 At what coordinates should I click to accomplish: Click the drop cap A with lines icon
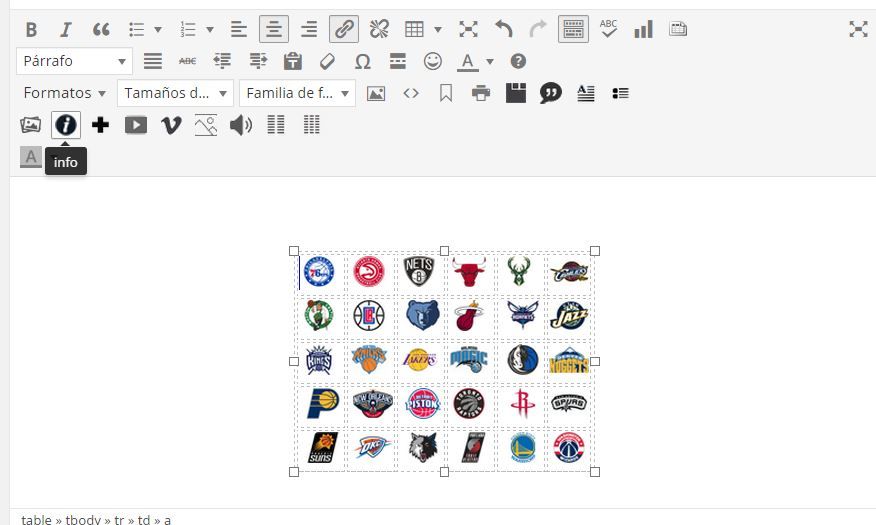585,93
